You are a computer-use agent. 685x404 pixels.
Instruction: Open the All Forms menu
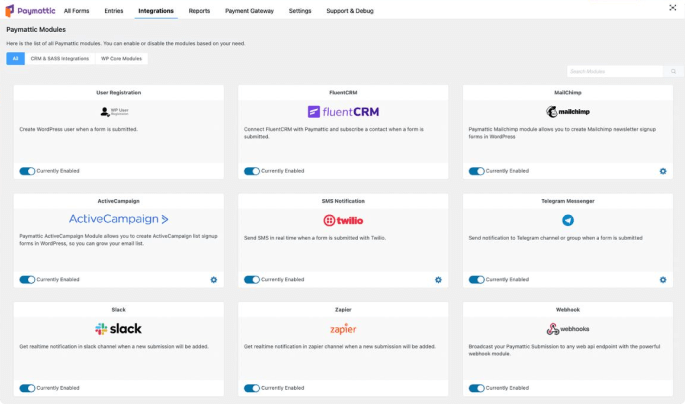76,11
